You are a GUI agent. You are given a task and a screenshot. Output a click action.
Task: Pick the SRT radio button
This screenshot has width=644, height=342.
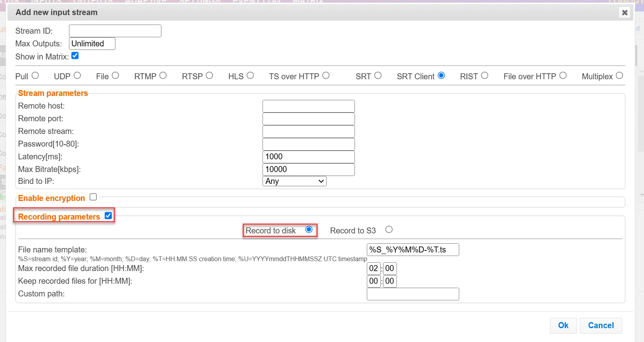[x=378, y=75]
